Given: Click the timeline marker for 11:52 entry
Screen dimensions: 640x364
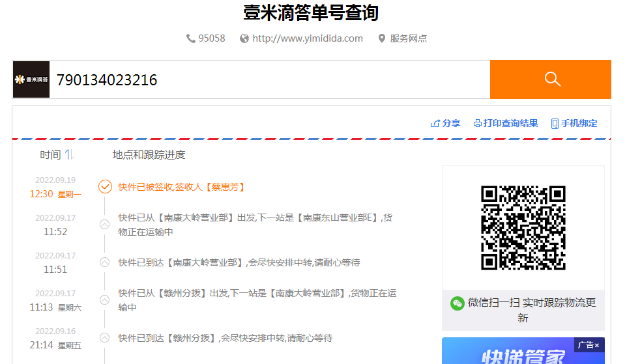Looking at the screenshot, I should 104,225.
